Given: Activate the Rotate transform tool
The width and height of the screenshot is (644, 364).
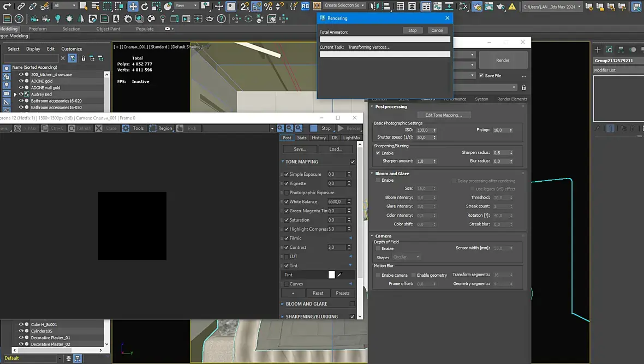Looking at the screenshot, I should click(x=145, y=7).
